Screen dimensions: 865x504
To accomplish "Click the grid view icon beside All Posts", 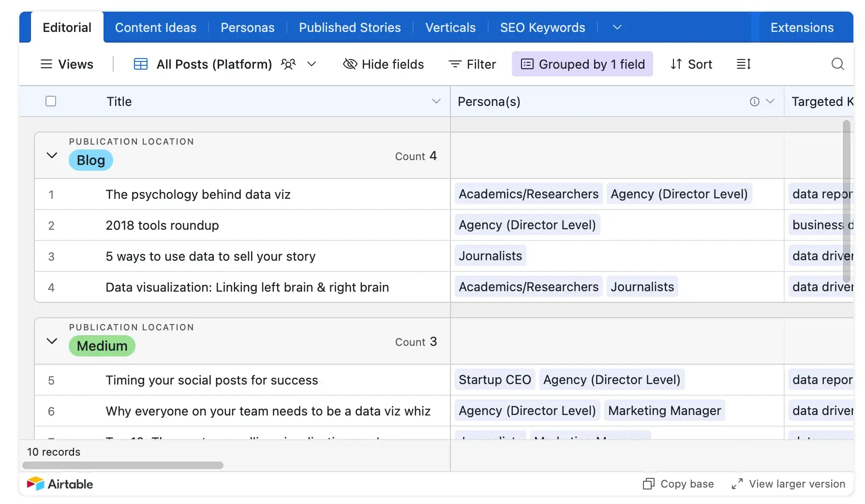I will 141,64.
